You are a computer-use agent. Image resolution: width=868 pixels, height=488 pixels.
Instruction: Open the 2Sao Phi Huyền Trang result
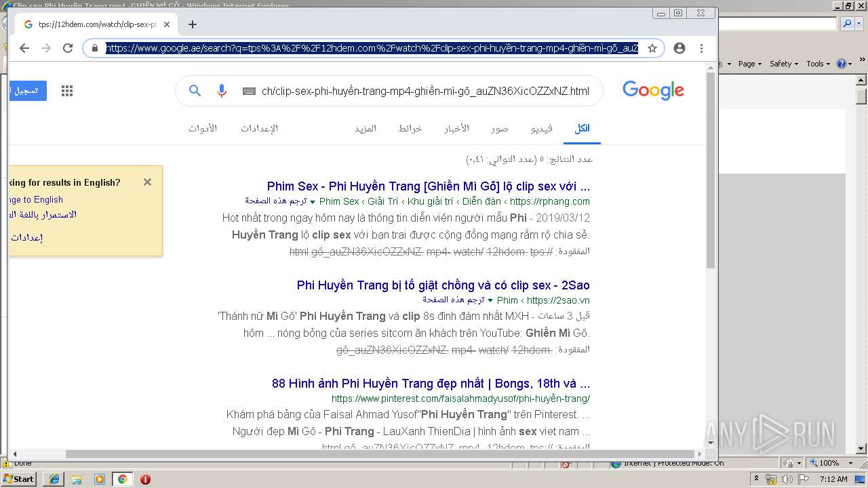443,285
